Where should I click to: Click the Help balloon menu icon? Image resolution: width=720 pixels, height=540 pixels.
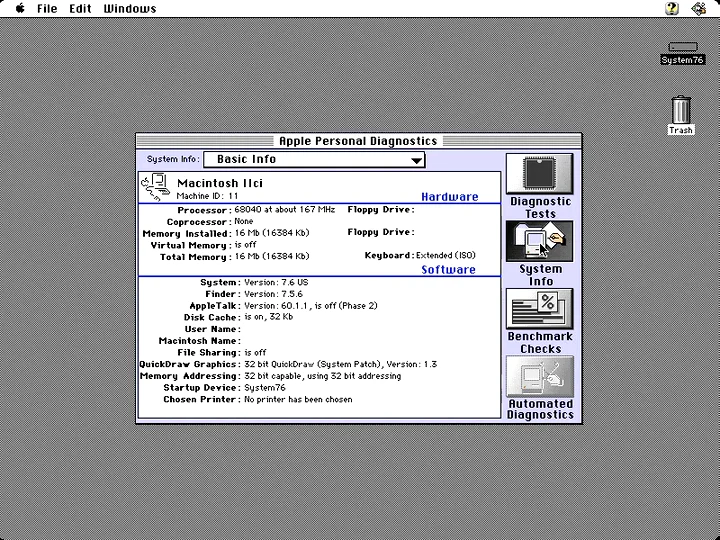coord(672,8)
